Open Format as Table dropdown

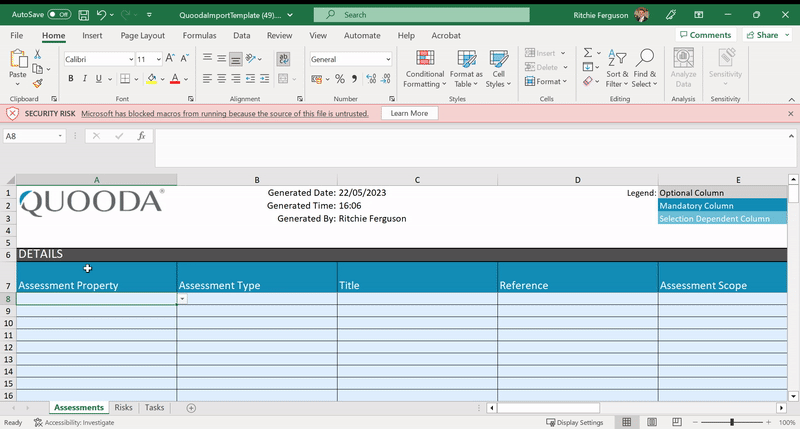[x=466, y=68]
